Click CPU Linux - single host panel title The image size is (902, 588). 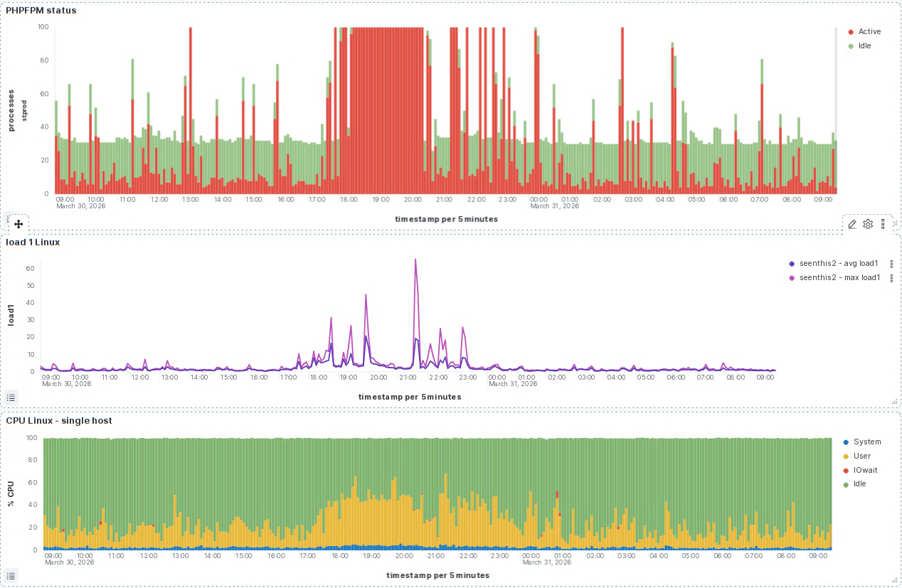pos(59,420)
